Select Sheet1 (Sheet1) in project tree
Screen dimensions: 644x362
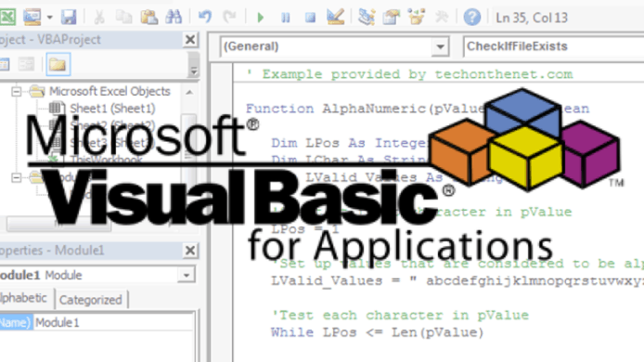coord(112,109)
